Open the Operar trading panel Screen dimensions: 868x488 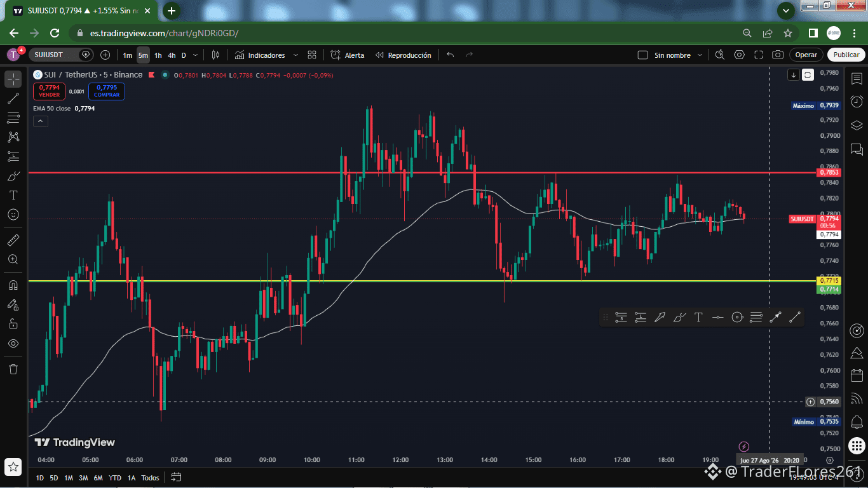coord(806,55)
